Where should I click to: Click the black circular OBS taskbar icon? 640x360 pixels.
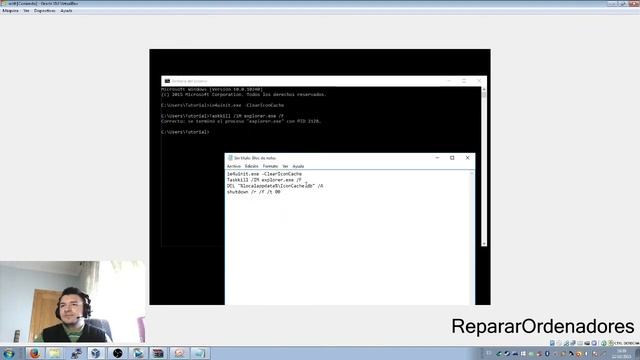[118, 353]
